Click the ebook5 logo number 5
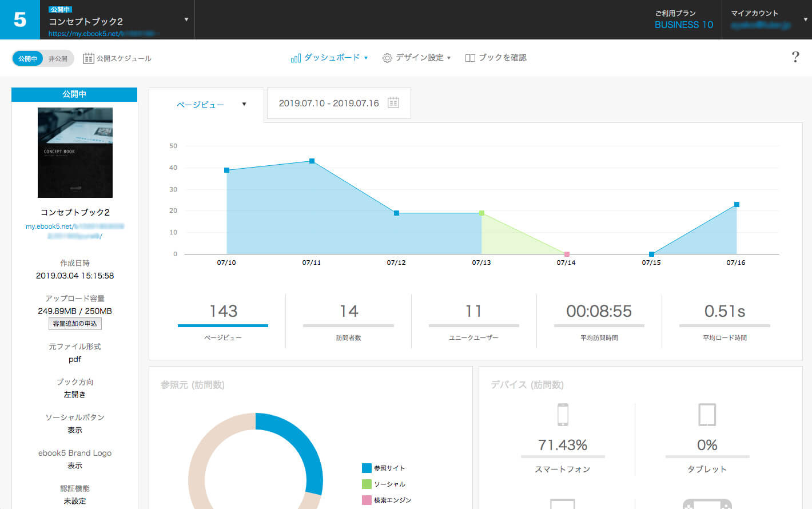Screen dimensions: 812x509 pyautogui.click(x=20, y=19)
